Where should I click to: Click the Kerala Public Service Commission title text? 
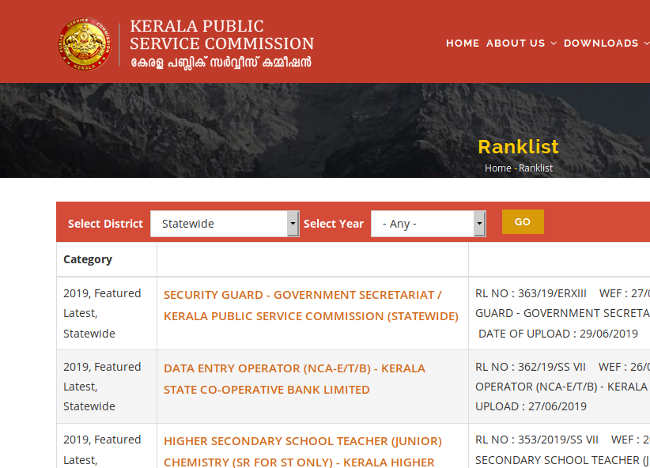click(222, 35)
